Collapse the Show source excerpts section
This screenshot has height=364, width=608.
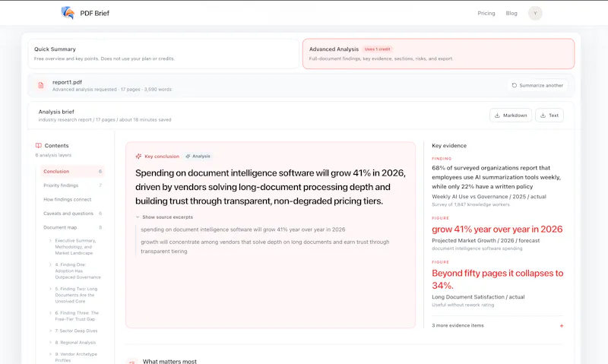[x=164, y=217]
